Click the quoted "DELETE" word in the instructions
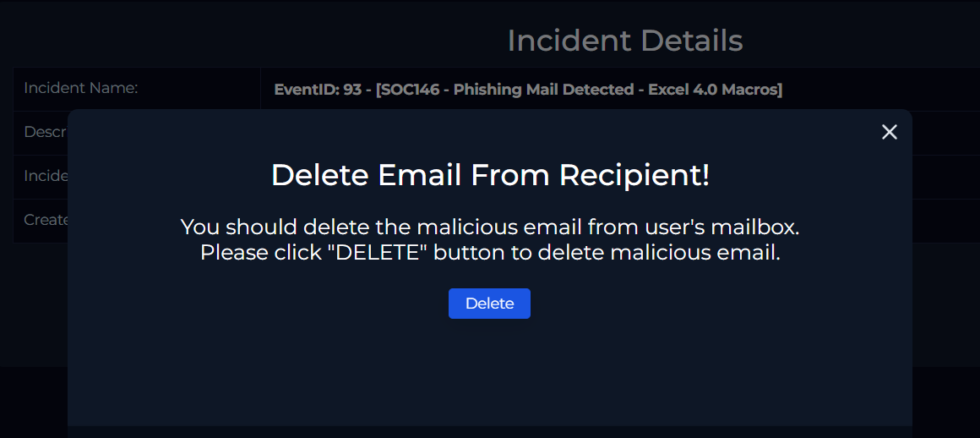Viewport: 980px width, 438px height. (378, 253)
